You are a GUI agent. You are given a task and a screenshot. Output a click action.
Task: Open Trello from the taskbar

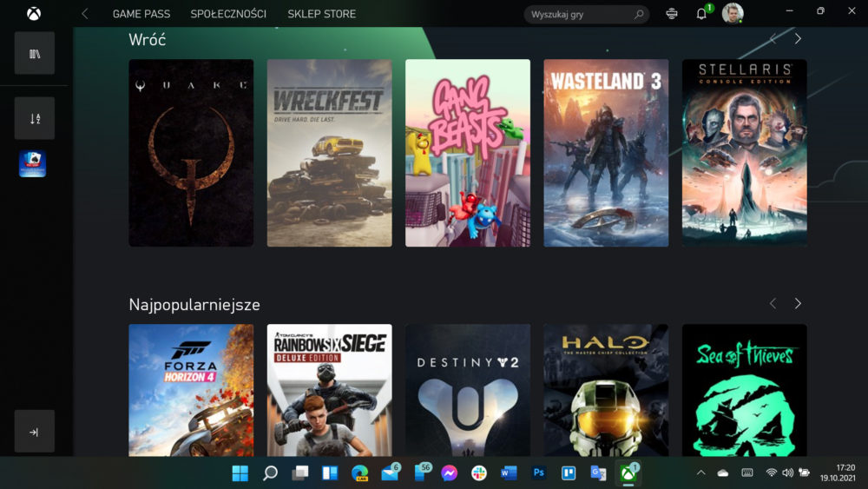pyautogui.click(x=569, y=473)
